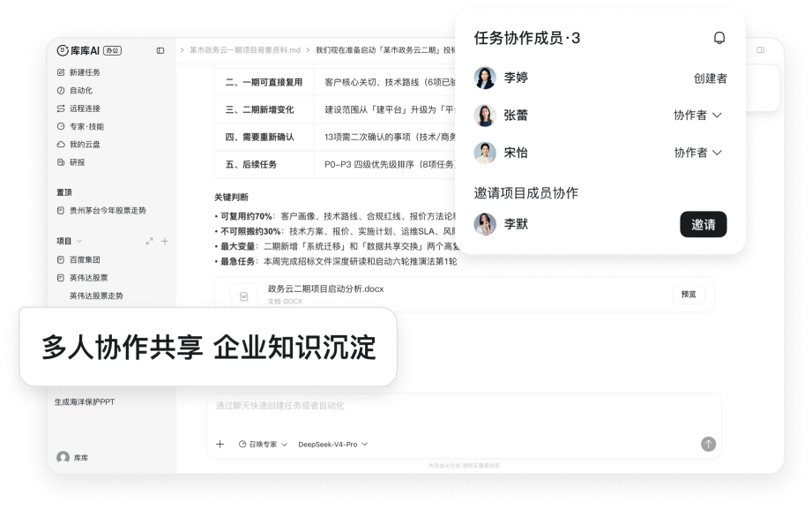812x509 pixels.
Task: Collapse the sidebar with the panel icon
Action: click(x=160, y=50)
